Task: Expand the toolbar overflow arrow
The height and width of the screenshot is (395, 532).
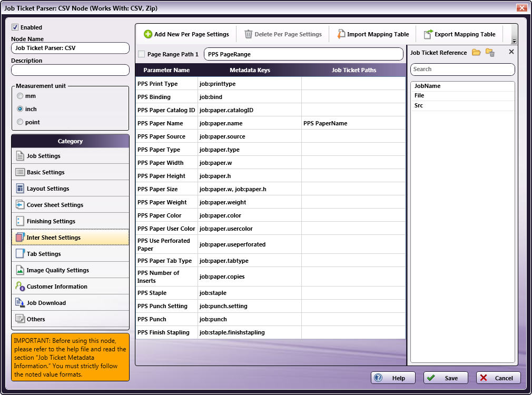Action: pos(514,41)
